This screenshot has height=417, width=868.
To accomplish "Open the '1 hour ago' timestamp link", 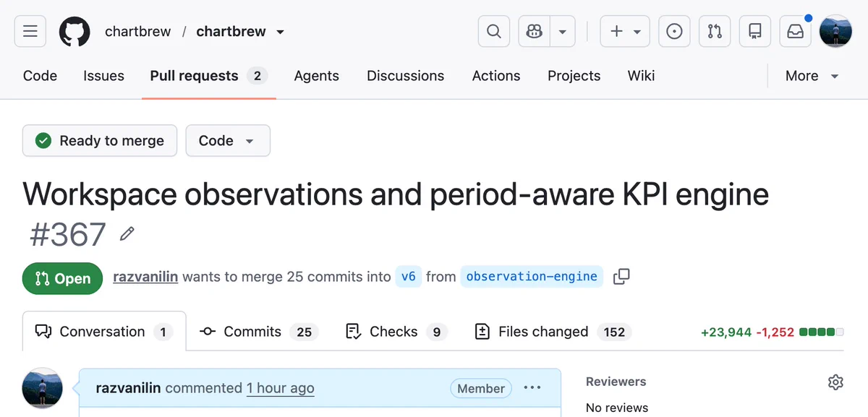I will 280,388.
